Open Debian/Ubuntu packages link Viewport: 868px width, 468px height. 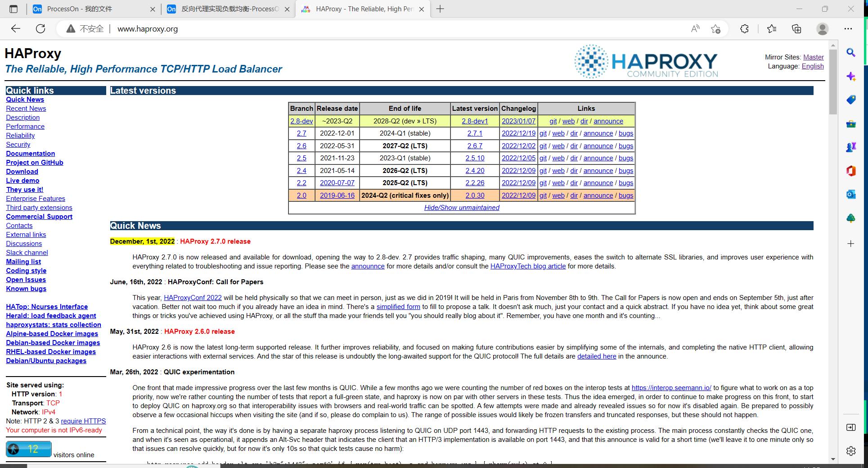pos(46,361)
